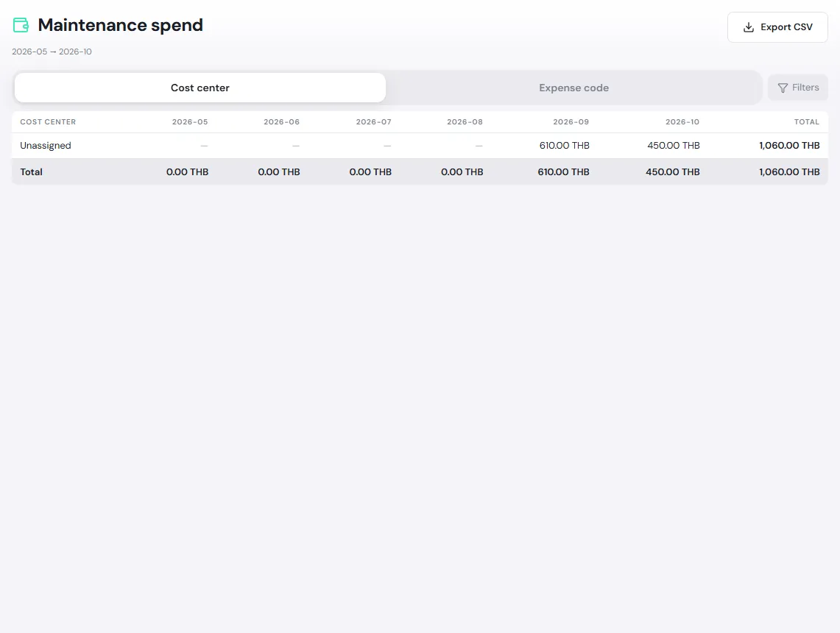
Task: Click the 2026-09 column header
Action: [571, 122]
